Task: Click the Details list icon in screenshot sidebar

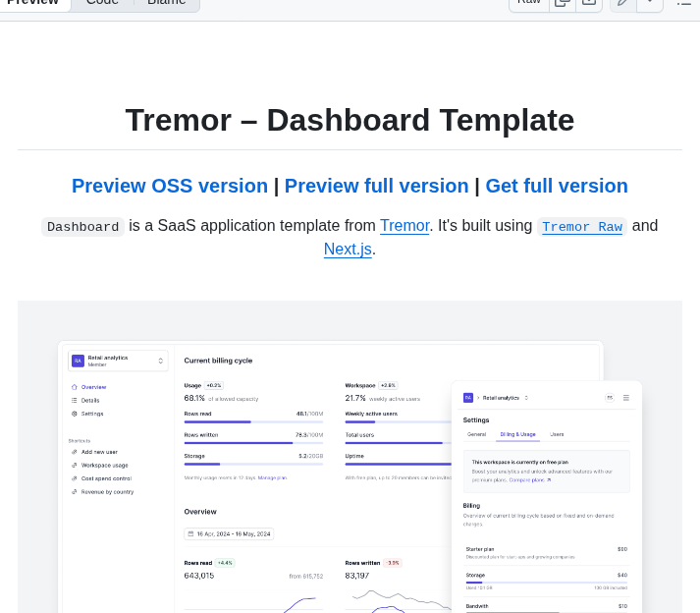Action: (74, 401)
